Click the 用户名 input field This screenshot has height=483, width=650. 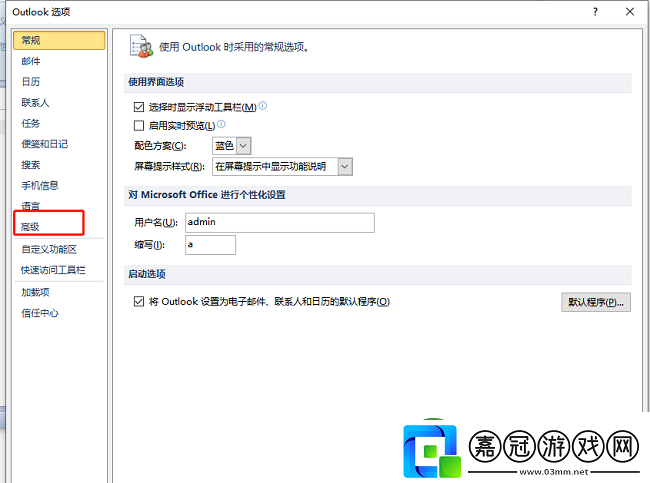click(x=280, y=223)
